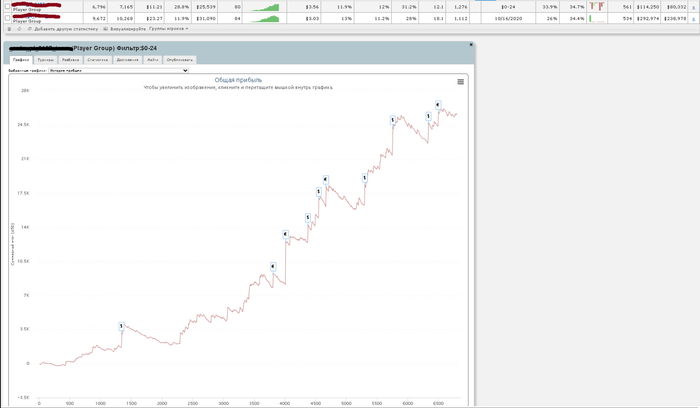This screenshot has width=700, height=408.
Task: Click the 'Визуализируйте' link
Action: pyautogui.click(x=128, y=29)
